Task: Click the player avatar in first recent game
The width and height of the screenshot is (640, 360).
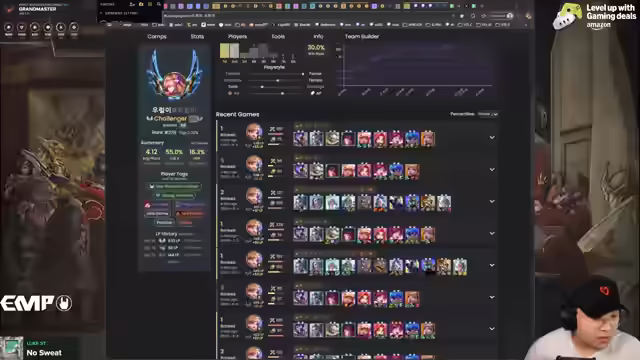Action: pyautogui.click(x=254, y=132)
